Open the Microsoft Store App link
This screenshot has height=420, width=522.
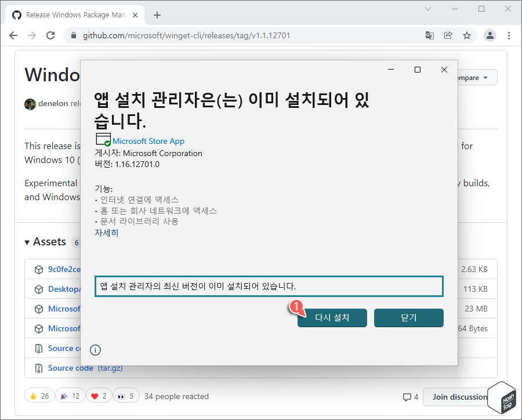(x=148, y=141)
